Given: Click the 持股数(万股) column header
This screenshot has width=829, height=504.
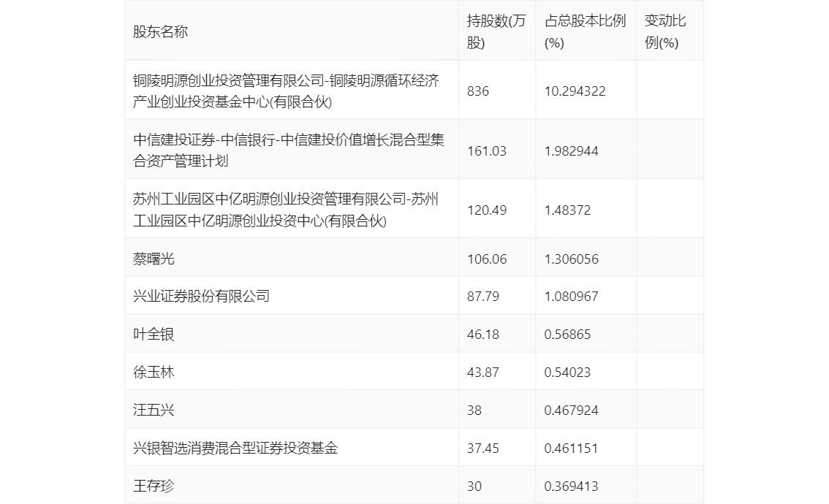Looking at the screenshot, I should pyautogui.click(x=496, y=31).
